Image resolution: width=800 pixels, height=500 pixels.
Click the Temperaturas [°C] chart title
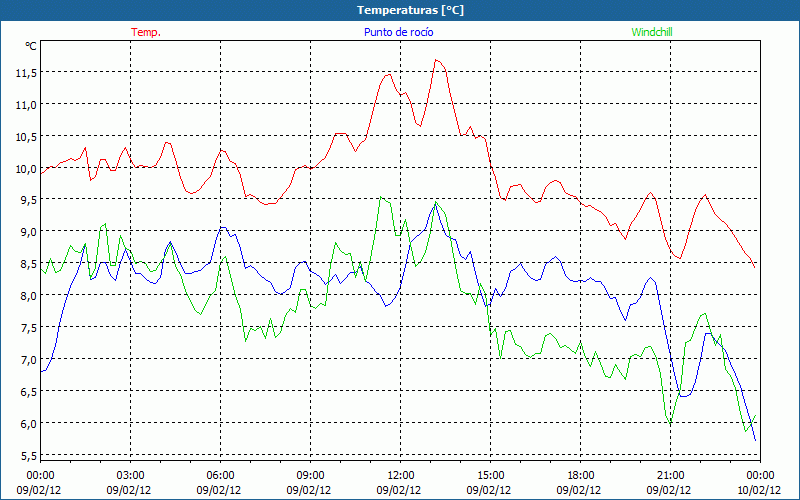click(410, 10)
